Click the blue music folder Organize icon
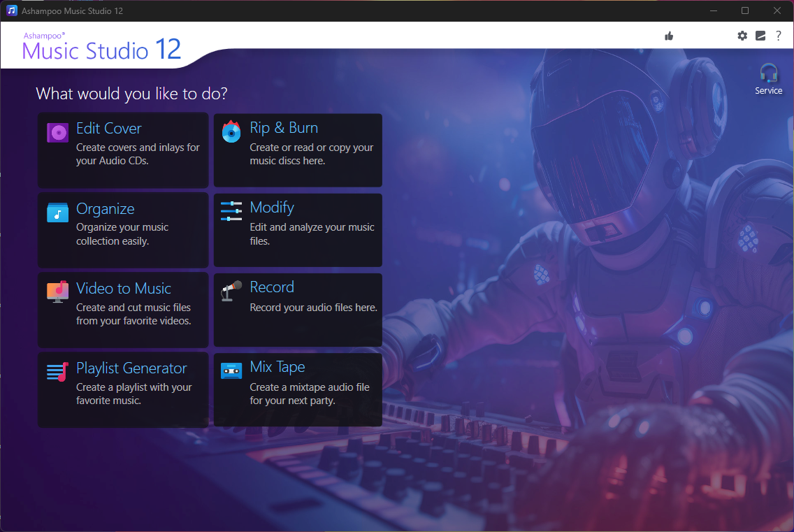 (57, 213)
